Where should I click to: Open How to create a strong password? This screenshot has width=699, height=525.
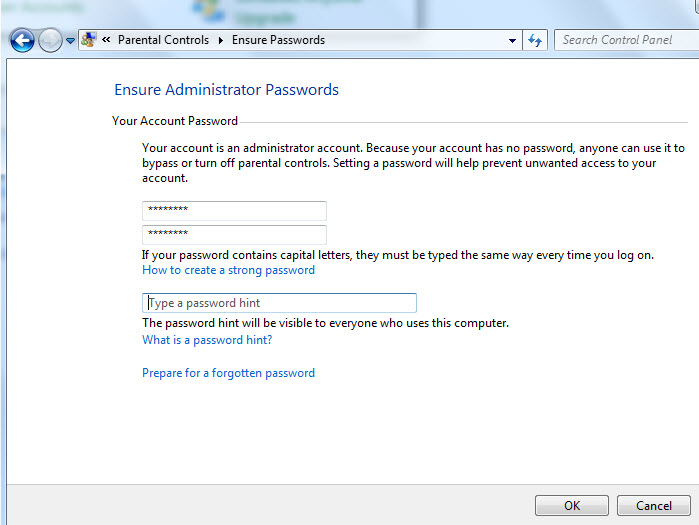[x=228, y=270]
